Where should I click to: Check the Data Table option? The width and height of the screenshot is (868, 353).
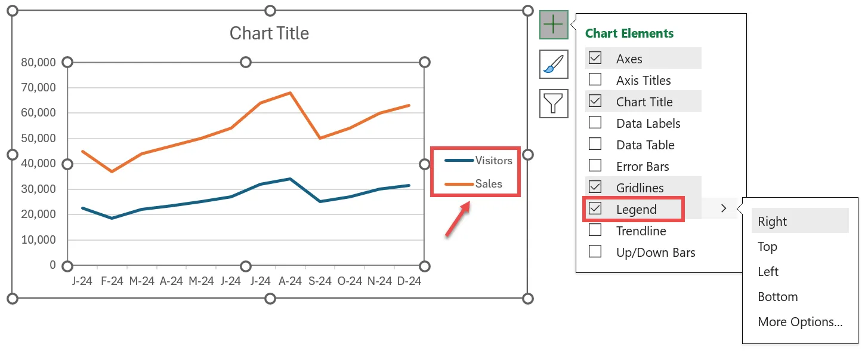tap(595, 145)
